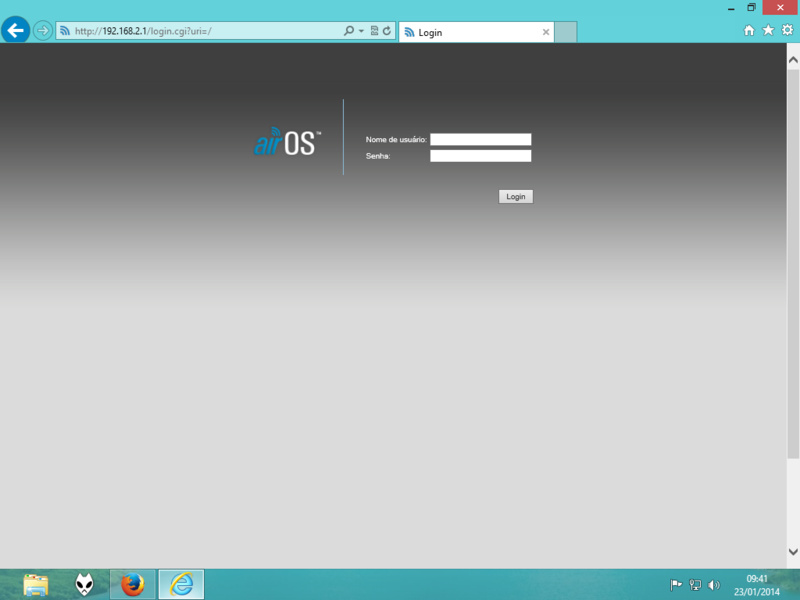Click the vertical scrollbar thumb
Image resolution: width=800 pixels, height=600 pixels.
[x=793, y=264]
